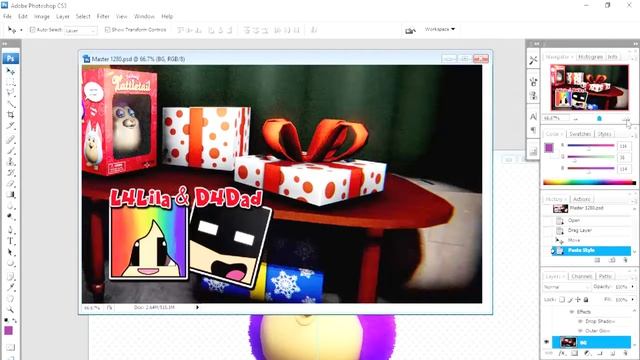Select the Clone Stamp tool
This screenshot has width=640, height=360.
(10, 162)
